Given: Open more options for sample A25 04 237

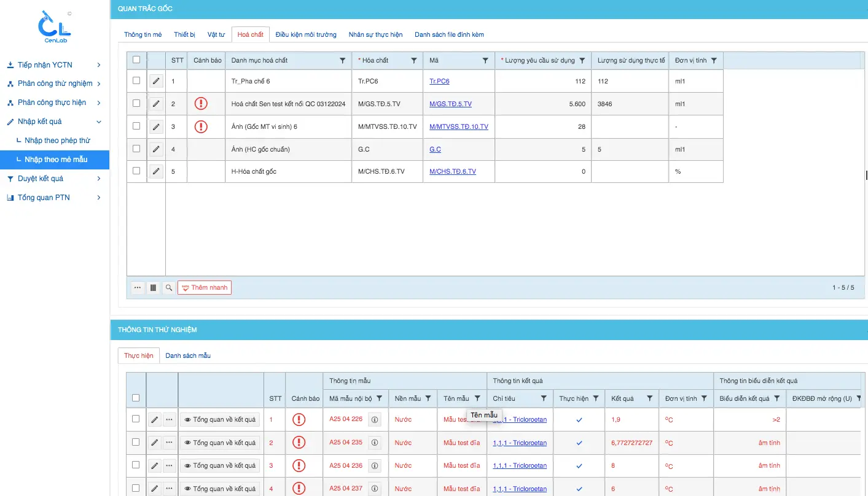Looking at the screenshot, I should [x=170, y=489].
